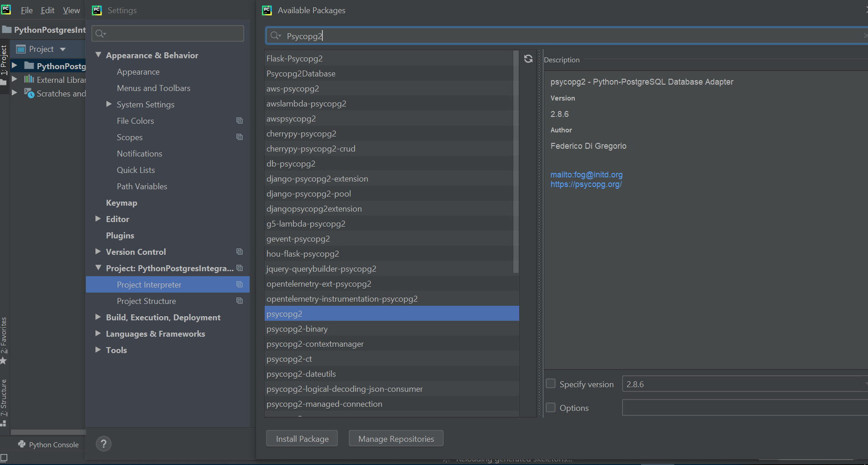This screenshot has width=868, height=465.
Task: Expand the Editor settings section
Action: pyautogui.click(x=98, y=219)
